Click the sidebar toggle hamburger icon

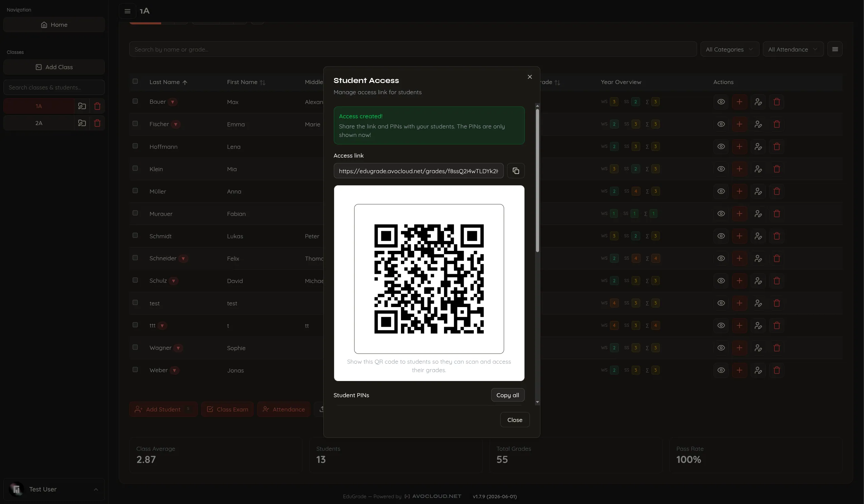[x=128, y=11]
